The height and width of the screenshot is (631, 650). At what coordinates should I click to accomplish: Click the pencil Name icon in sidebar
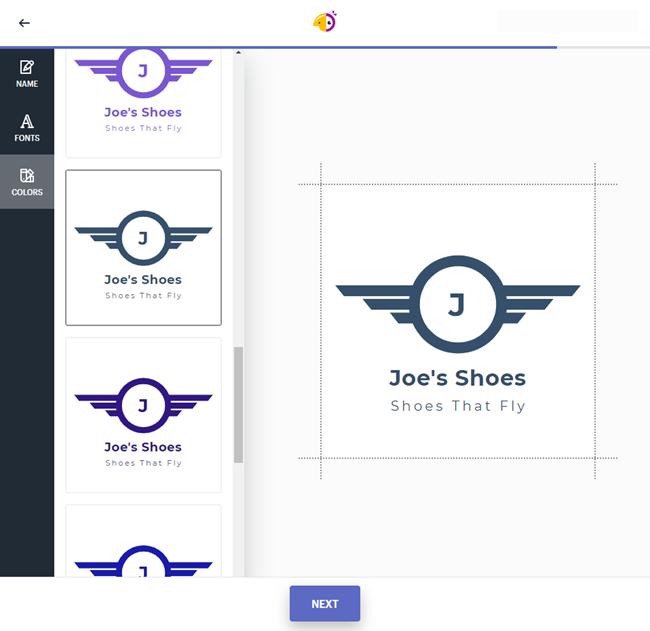(x=27, y=67)
